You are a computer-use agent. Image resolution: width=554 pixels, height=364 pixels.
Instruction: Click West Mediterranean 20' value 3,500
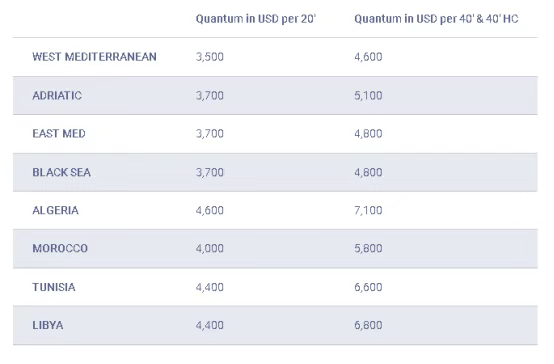210,57
